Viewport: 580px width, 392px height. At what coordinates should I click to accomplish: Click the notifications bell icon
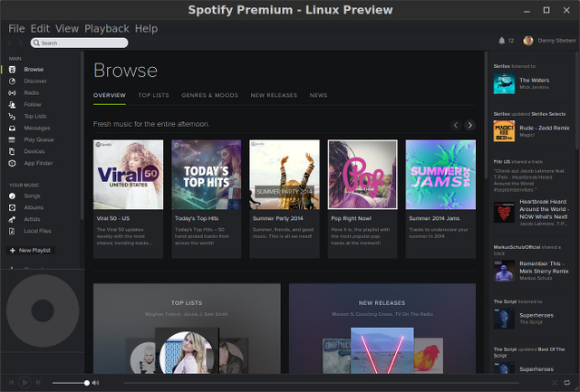coord(501,41)
